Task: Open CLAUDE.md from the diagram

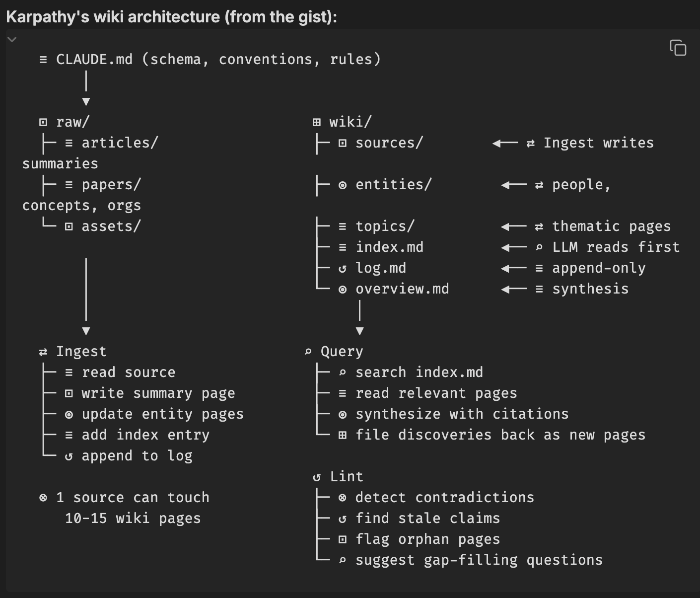Action: click(94, 59)
